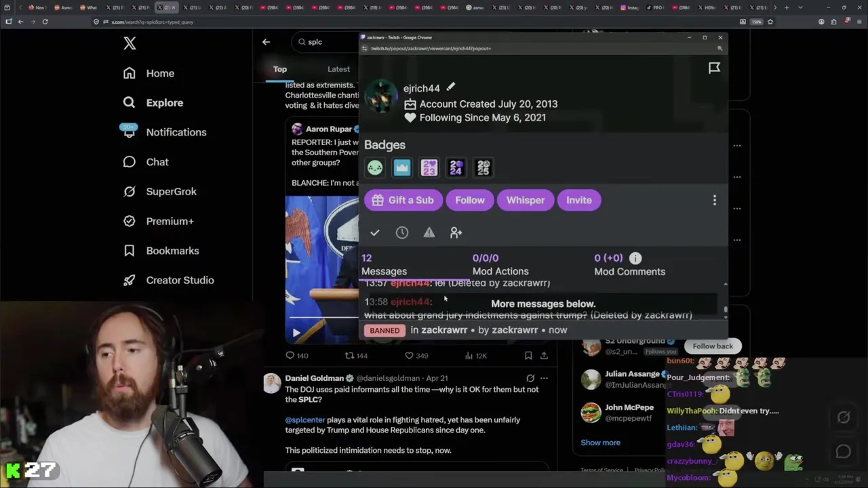Open the @splcenter mention link
The image size is (868, 488).
[305, 420]
